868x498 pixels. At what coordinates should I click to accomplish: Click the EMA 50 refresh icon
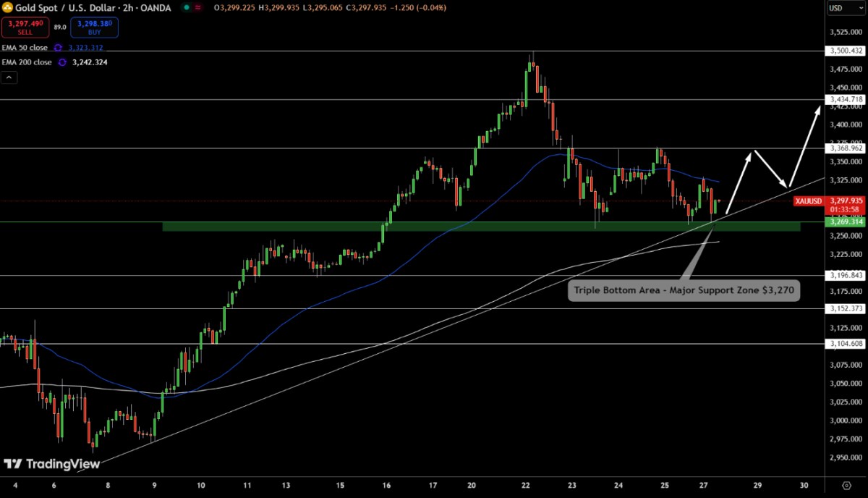tap(58, 48)
